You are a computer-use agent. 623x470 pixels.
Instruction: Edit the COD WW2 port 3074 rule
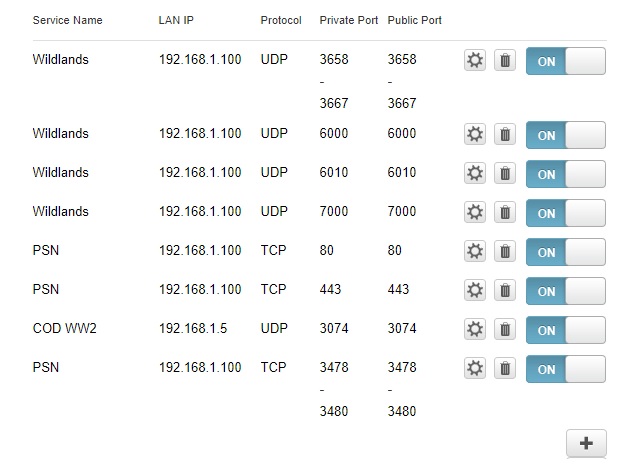[x=475, y=330]
